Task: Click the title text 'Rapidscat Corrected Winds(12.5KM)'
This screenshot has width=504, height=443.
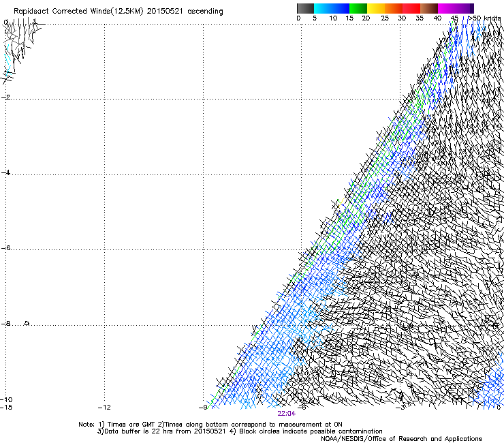Action: tap(78, 12)
